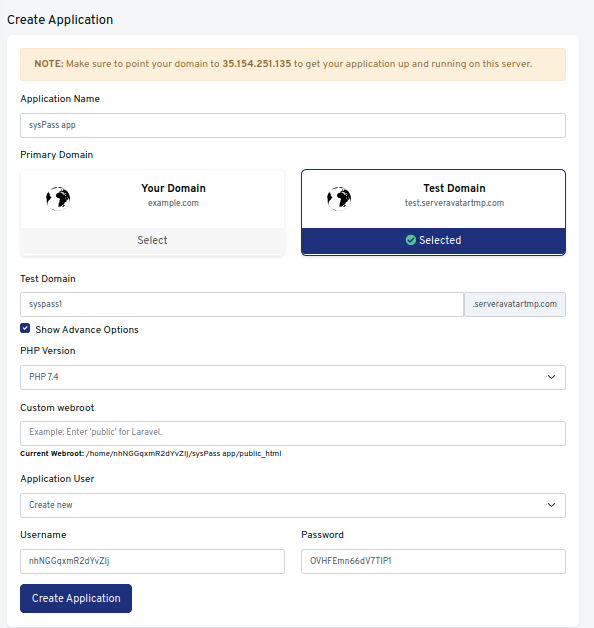Focus the Test Domain syspass1 field
This screenshot has height=628, width=594.
tap(242, 304)
